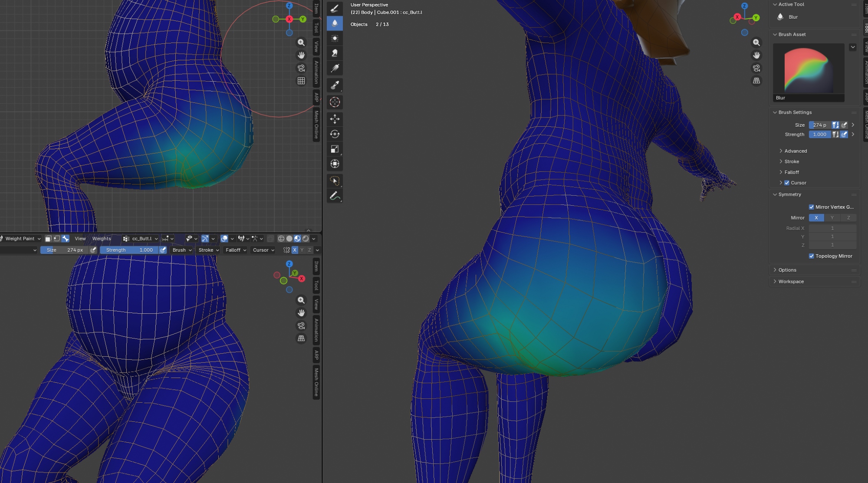Viewport: 868px width, 483px height.
Task: Enable Y axis mirror in Symmetry panel
Action: coord(832,218)
